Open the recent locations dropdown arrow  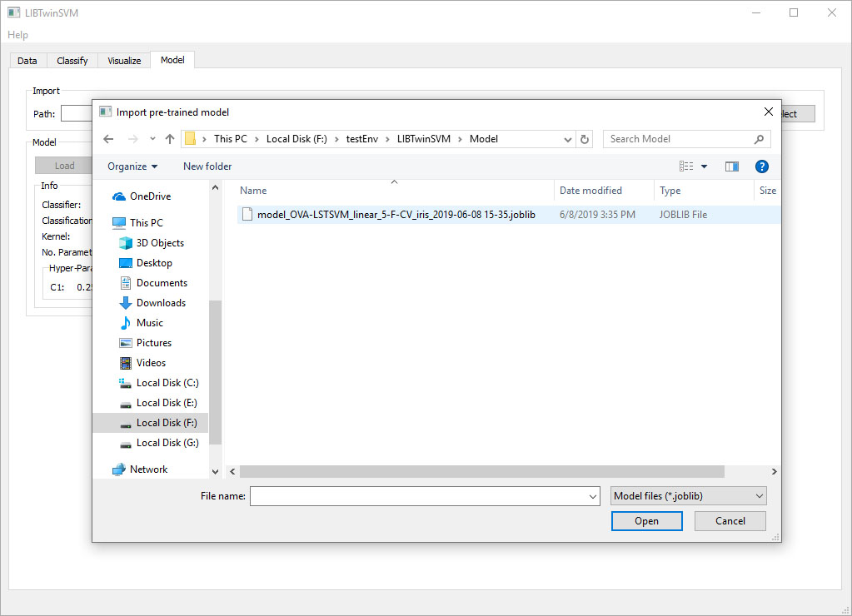click(x=152, y=139)
